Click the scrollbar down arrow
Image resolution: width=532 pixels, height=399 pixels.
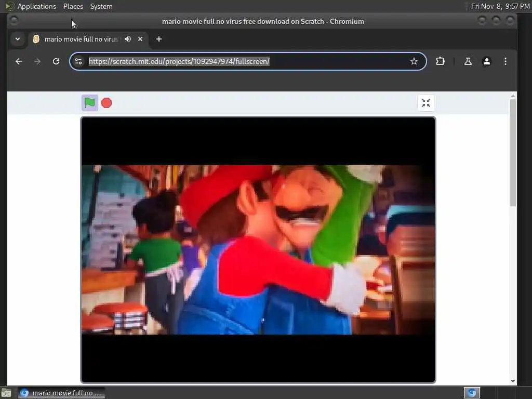click(x=513, y=381)
